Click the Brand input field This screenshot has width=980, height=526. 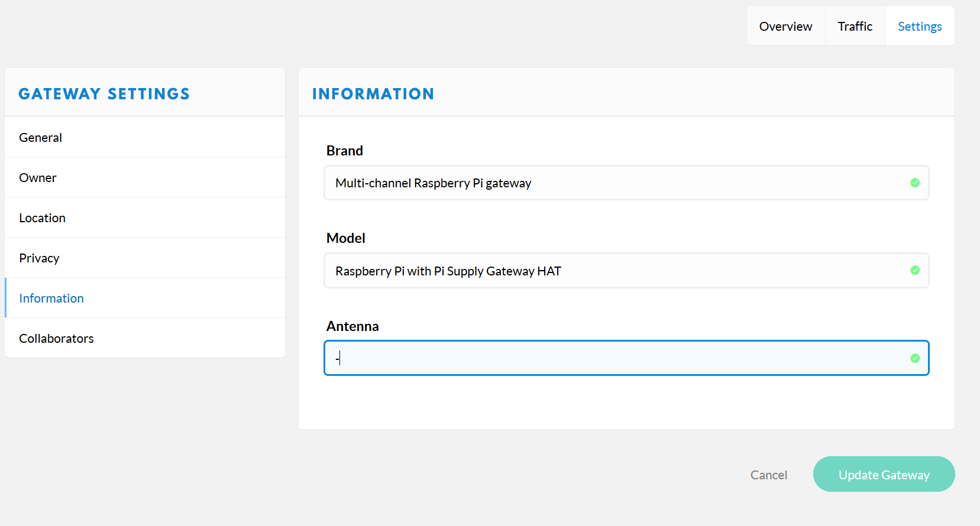[x=626, y=183]
